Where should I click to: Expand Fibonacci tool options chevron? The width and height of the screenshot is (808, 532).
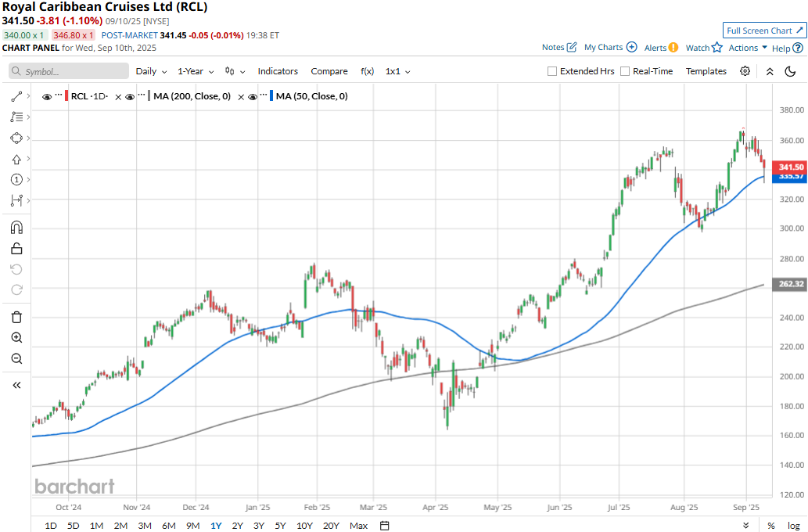[x=28, y=117]
